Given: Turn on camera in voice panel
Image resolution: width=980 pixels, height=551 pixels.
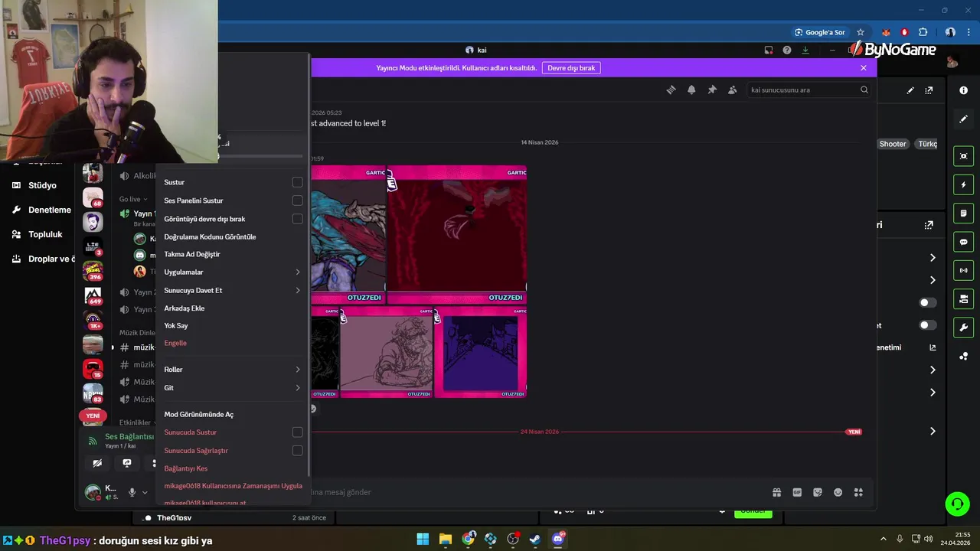Looking at the screenshot, I should (x=97, y=463).
